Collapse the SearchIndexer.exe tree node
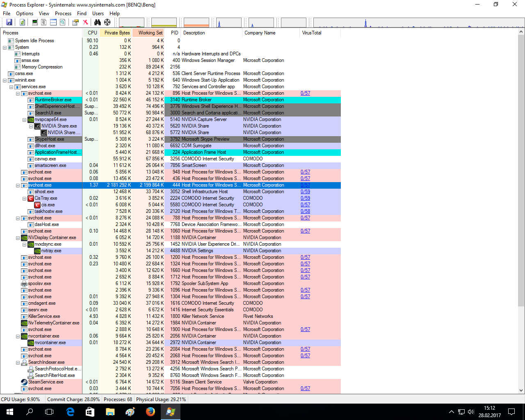Viewport: 525px width, 420px height. [x=18, y=363]
